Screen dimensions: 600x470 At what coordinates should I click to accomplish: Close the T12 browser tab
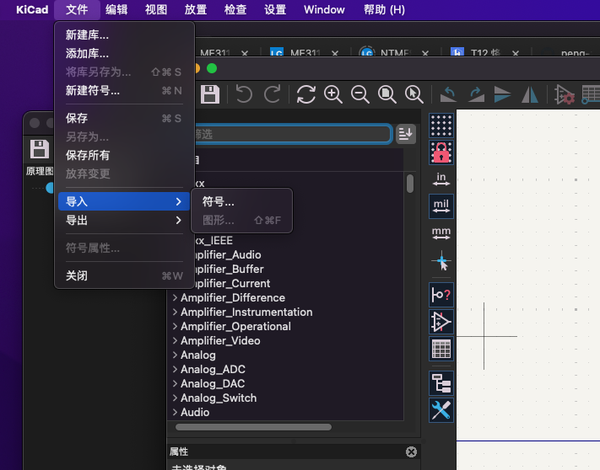(x=515, y=53)
